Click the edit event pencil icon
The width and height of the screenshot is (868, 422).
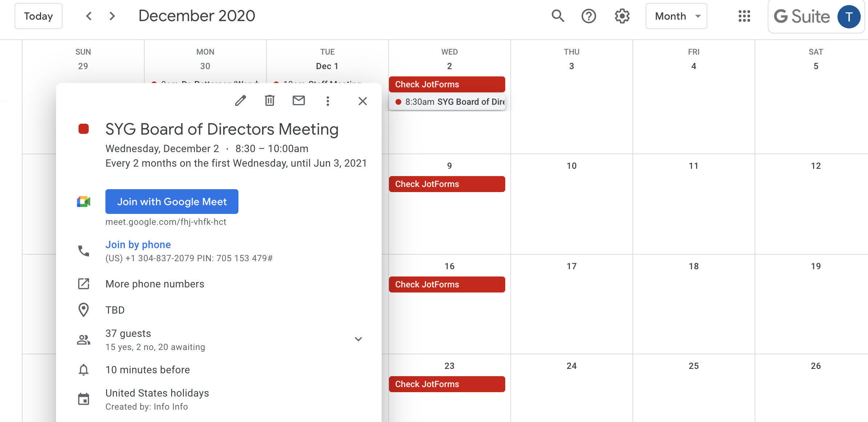click(x=240, y=101)
